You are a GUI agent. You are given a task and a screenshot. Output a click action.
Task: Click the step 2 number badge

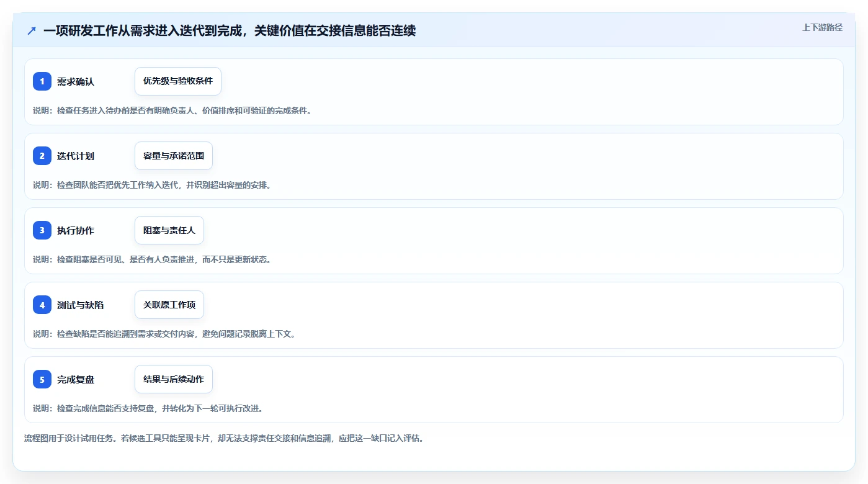42,156
